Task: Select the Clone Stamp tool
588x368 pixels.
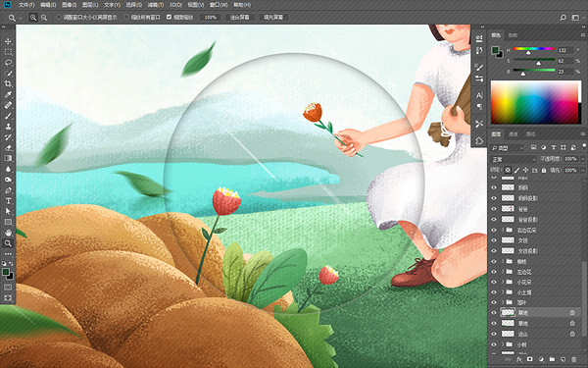Action: point(8,127)
